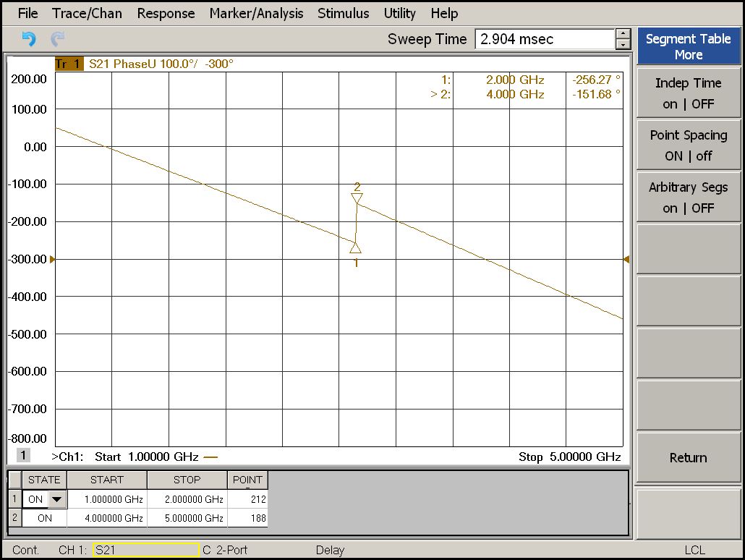Decrease Sweep Time with down arrow
Image resolution: width=745 pixels, height=560 pixels.
623,45
